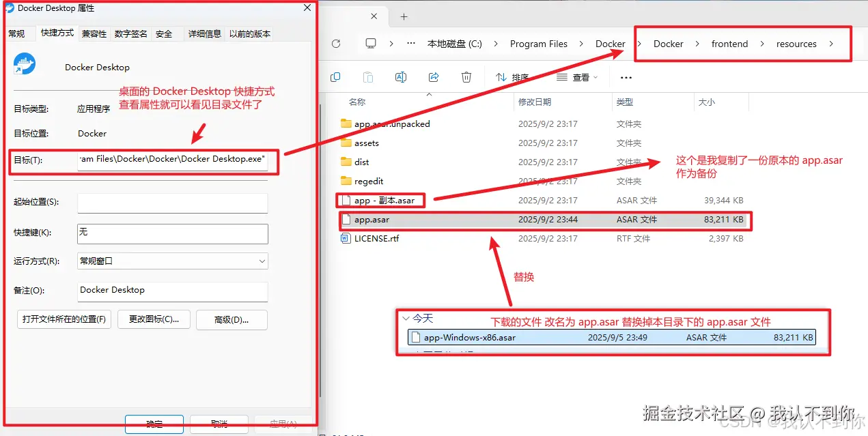The height and width of the screenshot is (436, 868).
Task: Switch to the 详细信息 tab
Action: pos(204,33)
